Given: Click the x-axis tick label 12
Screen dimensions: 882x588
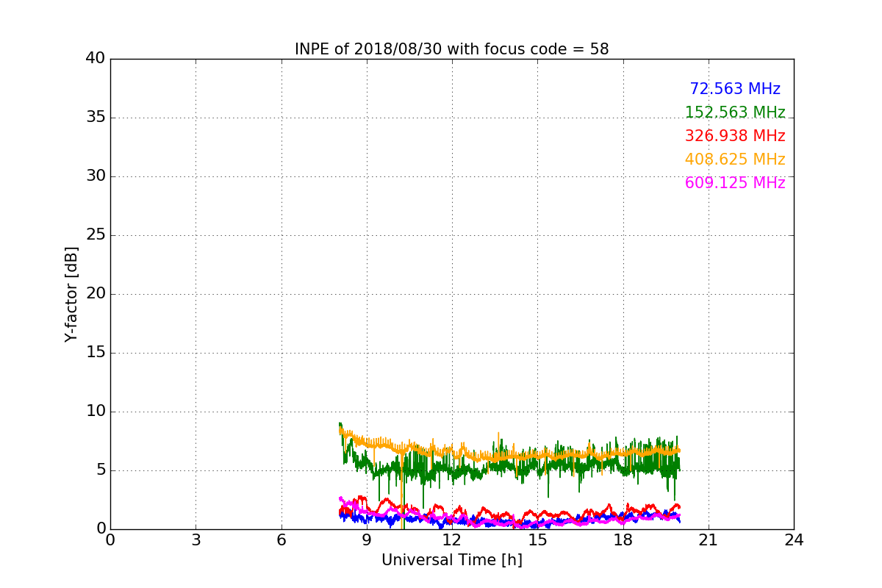Looking at the screenshot, I should [x=452, y=540].
